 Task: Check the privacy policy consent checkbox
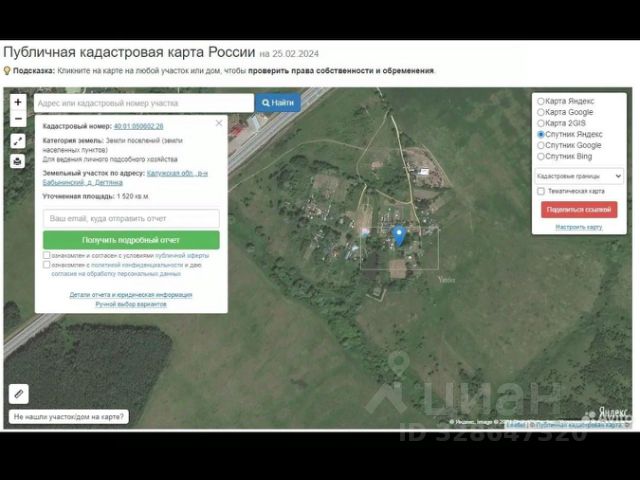coord(47,265)
